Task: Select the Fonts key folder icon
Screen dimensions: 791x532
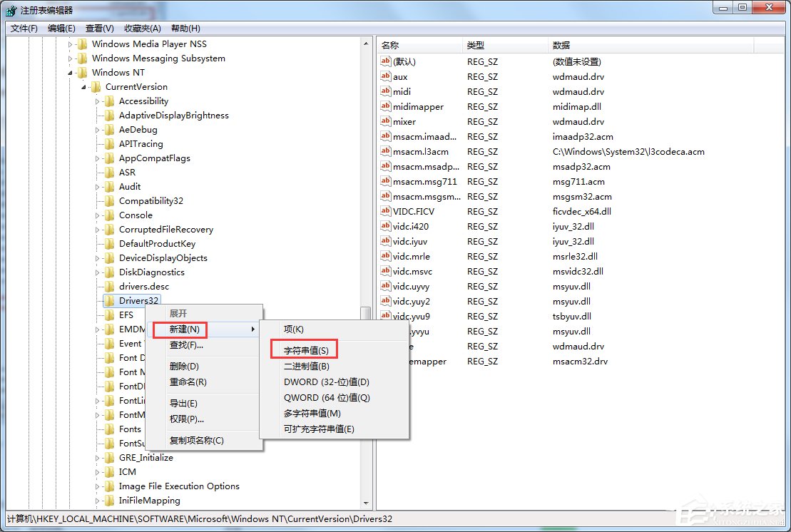Action: 109,429
